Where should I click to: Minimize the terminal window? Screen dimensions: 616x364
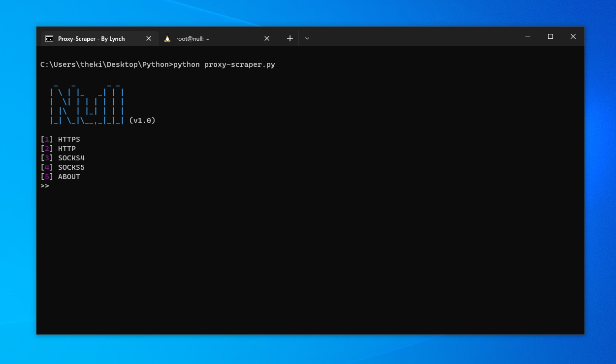[528, 36]
